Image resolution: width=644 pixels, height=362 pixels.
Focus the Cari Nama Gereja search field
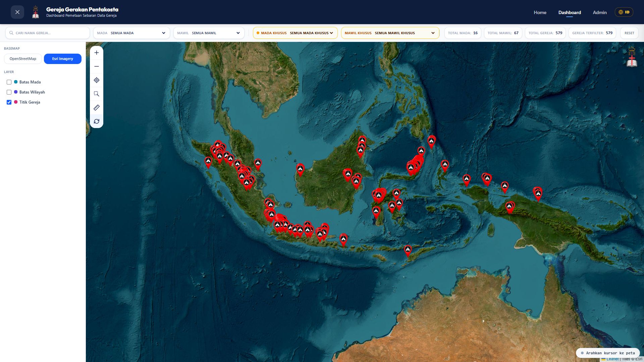48,33
